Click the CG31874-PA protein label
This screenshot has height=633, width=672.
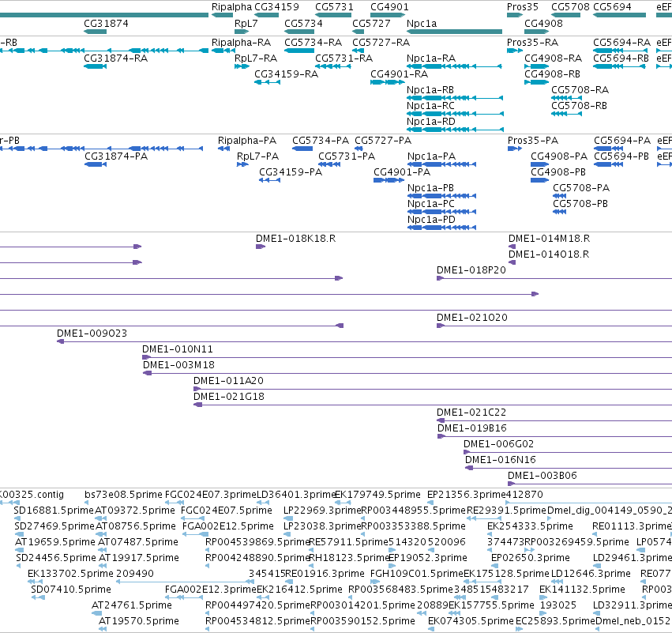[x=116, y=156]
